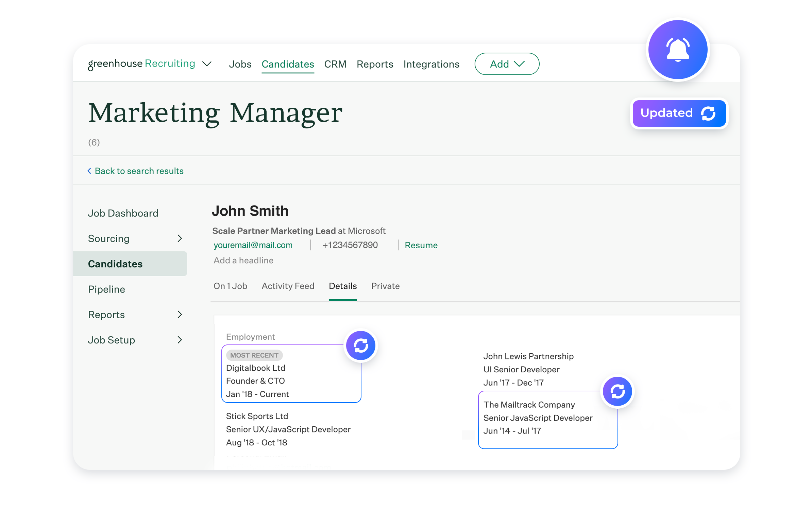Expand the sidebar Reports submenu arrow
This screenshot has height=515, width=812.
pos(180,315)
